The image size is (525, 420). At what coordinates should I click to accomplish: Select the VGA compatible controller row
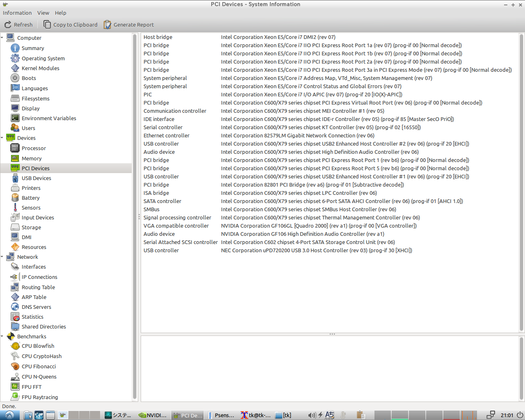(176, 226)
